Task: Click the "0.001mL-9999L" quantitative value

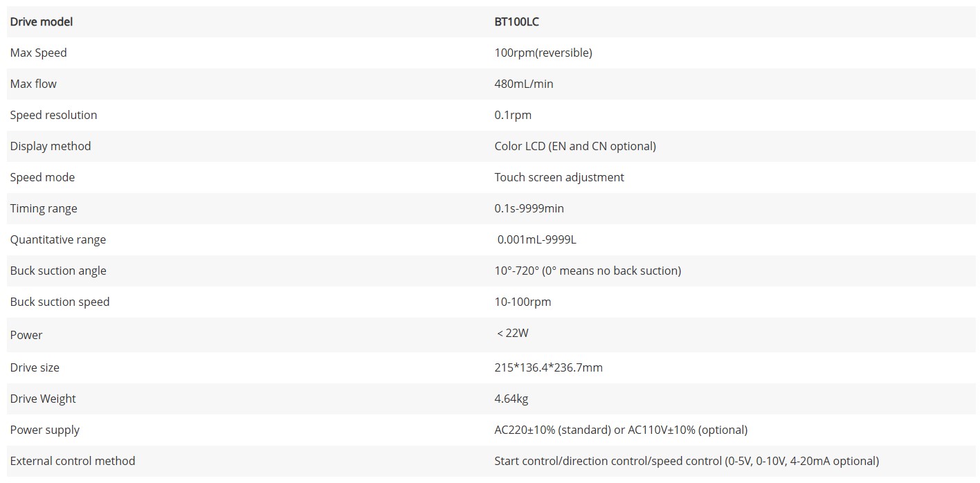Action: (x=537, y=240)
